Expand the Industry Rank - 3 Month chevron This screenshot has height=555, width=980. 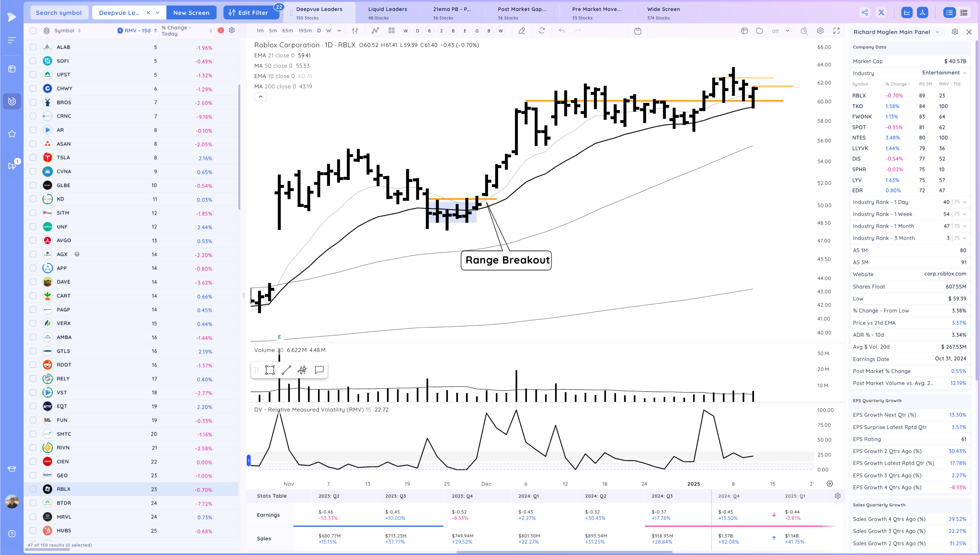(x=964, y=238)
